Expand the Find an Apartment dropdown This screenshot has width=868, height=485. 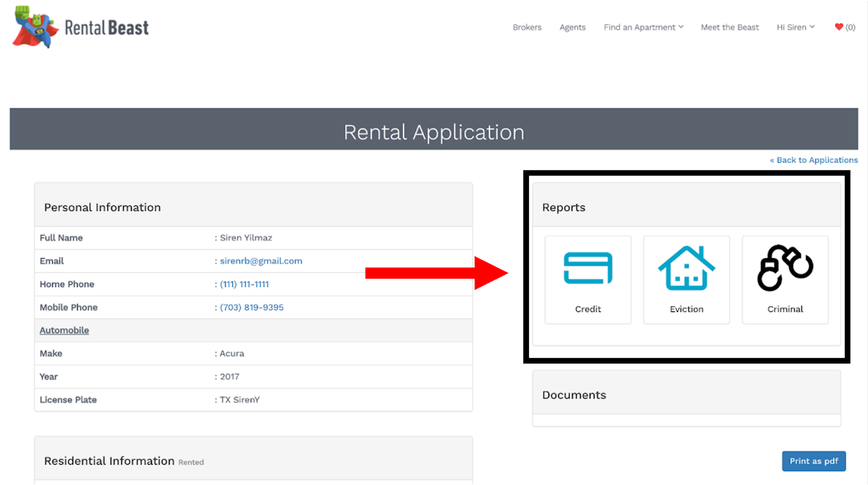(x=643, y=27)
